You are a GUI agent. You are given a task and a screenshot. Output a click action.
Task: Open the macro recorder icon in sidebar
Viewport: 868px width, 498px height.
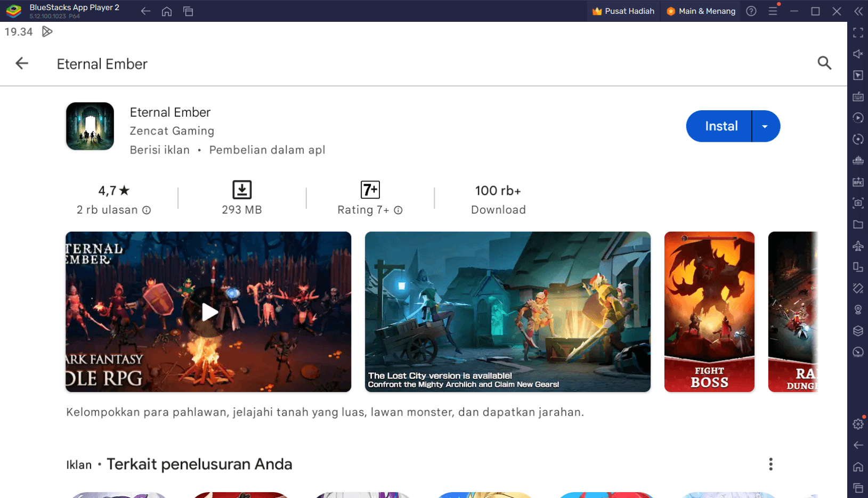[x=858, y=118]
